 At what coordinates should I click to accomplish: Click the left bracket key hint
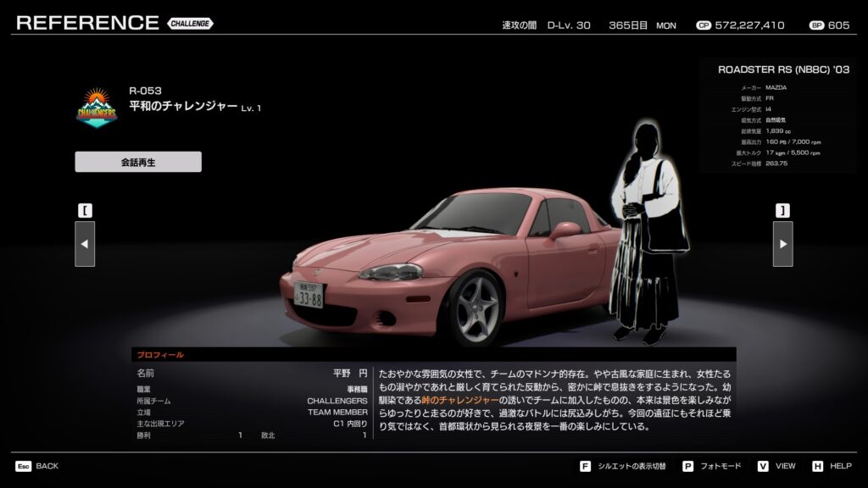click(85, 210)
